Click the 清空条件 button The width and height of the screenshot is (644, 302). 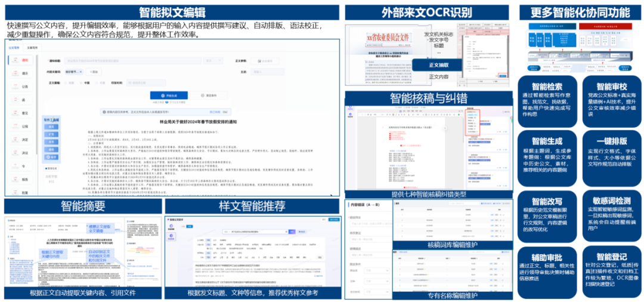coord(209,95)
